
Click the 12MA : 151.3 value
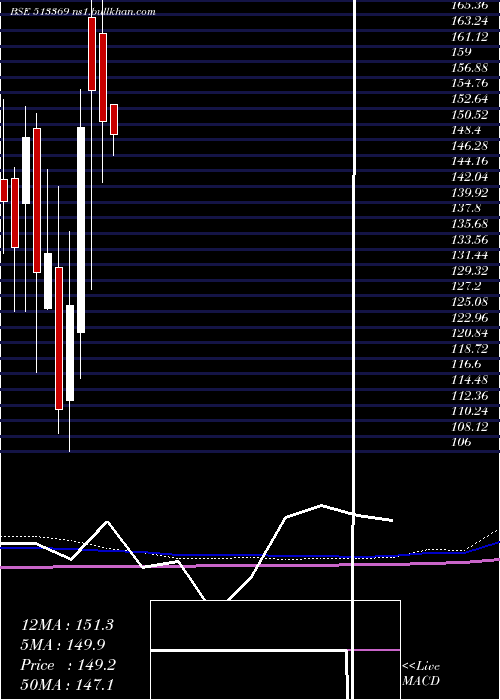pyautogui.click(x=67, y=625)
